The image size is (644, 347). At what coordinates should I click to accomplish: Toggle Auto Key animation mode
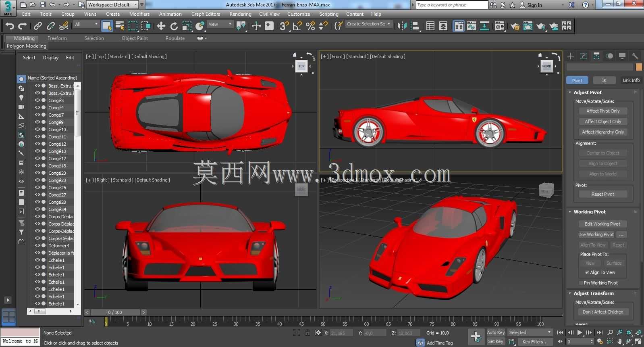coord(496,332)
